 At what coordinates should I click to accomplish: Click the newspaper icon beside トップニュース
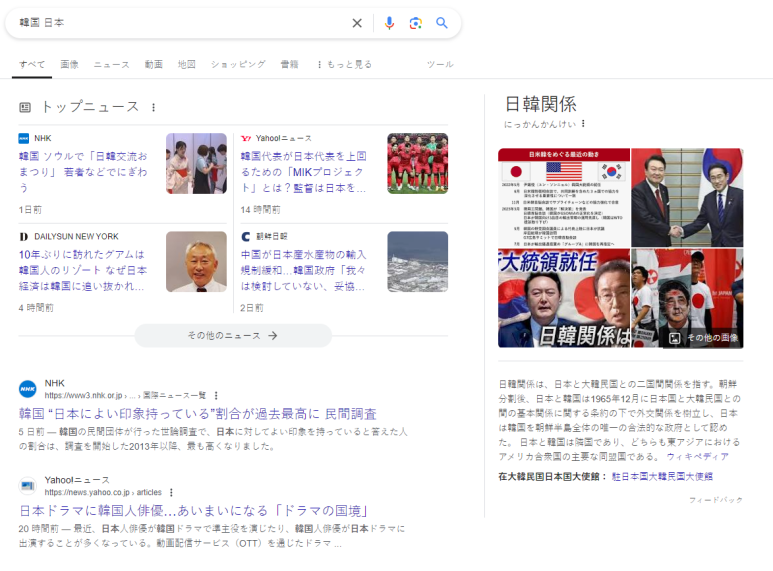[25, 107]
